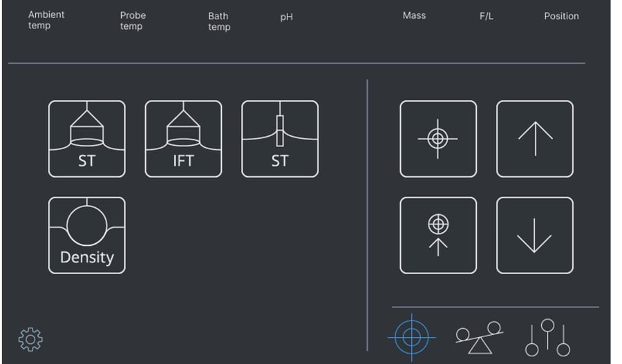Viewport: 622px width, 364px height.
Task: Select the Ambient temp readout
Action: click(x=46, y=20)
